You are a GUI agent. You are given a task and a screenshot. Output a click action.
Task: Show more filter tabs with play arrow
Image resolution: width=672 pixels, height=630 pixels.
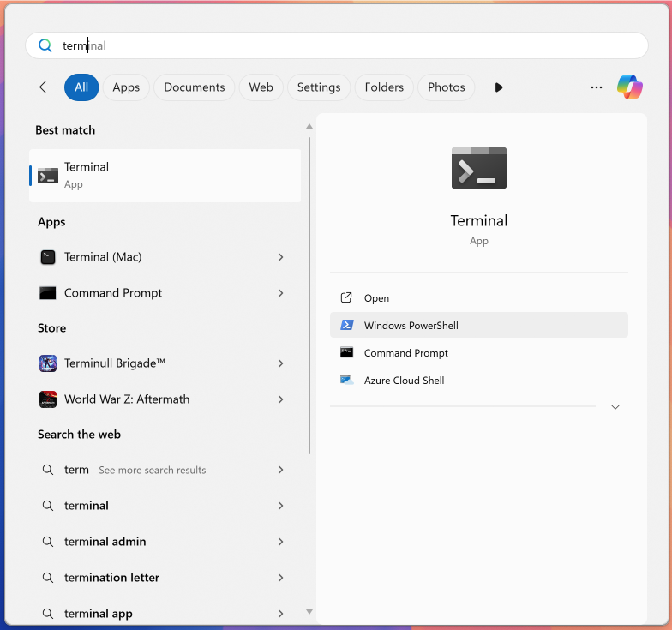(499, 87)
